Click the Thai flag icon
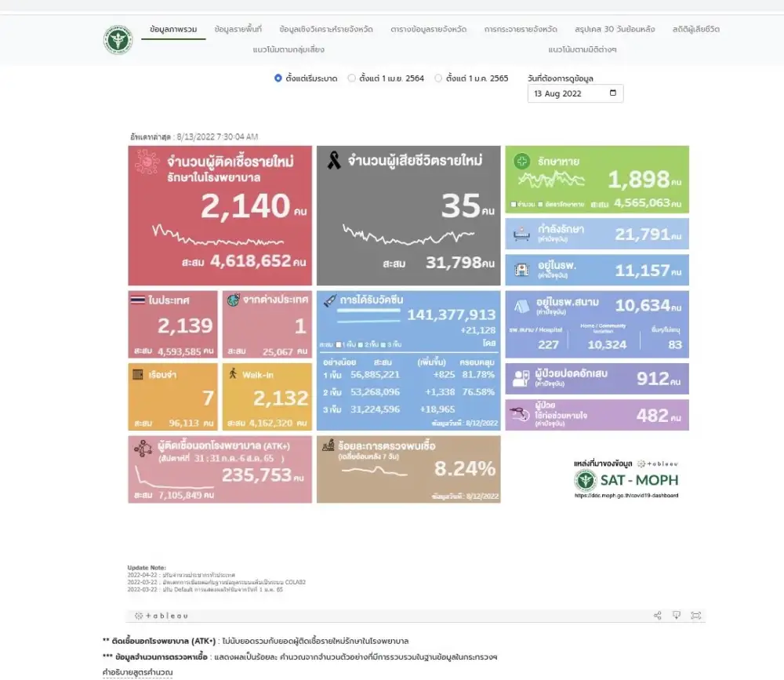 137,300
